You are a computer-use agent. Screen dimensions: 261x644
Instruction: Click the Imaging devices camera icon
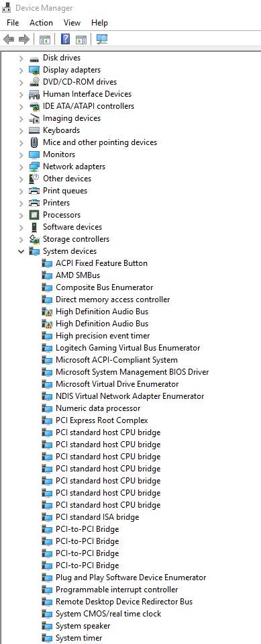pyautogui.click(x=34, y=118)
